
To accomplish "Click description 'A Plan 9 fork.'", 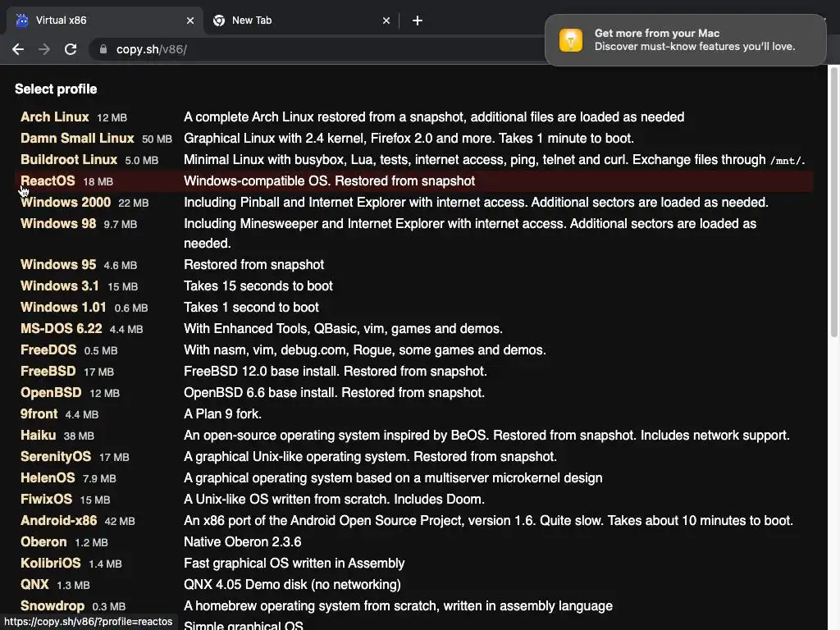I will (x=223, y=414).
